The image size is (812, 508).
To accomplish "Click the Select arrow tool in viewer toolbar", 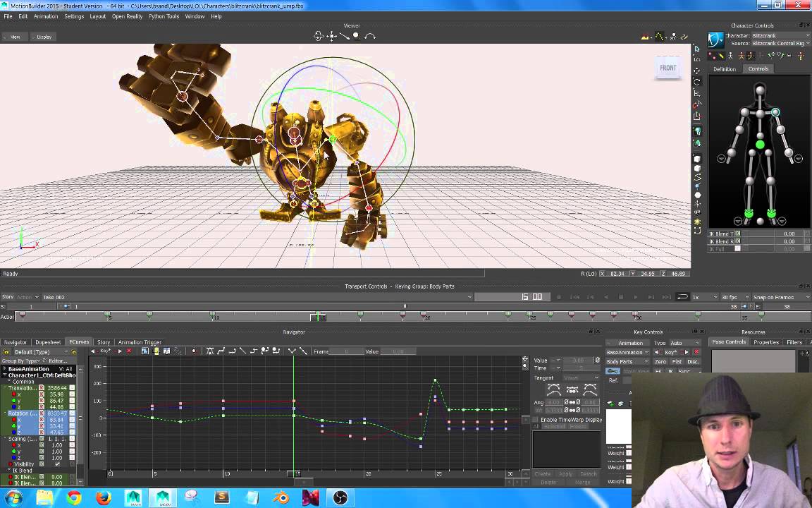I will 697,49.
